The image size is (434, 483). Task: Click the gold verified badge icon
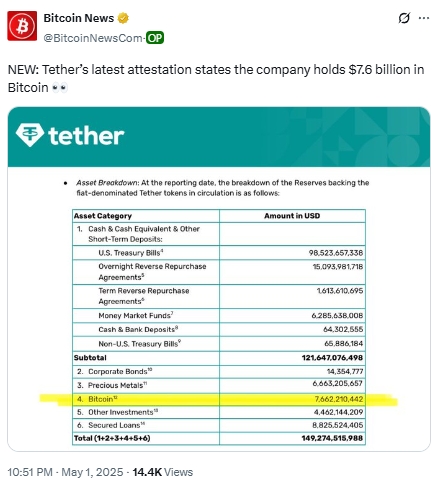[x=123, y=18]
